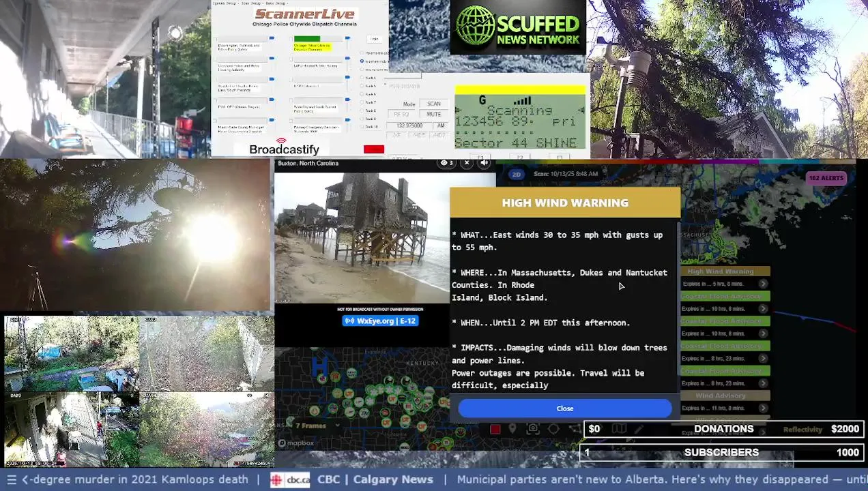Click the SUBSCRIBERS goal bar

[722, 452]
